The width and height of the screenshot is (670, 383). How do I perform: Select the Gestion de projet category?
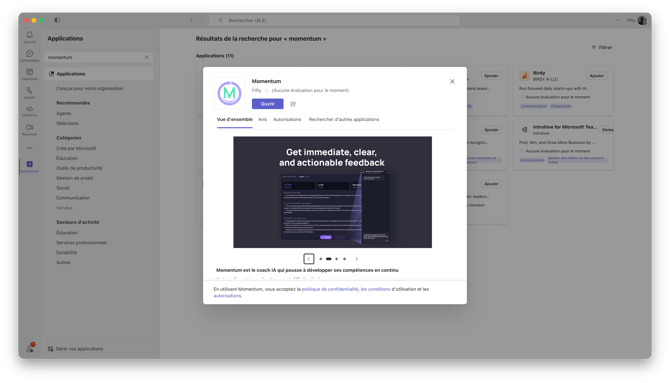point(74,178)
